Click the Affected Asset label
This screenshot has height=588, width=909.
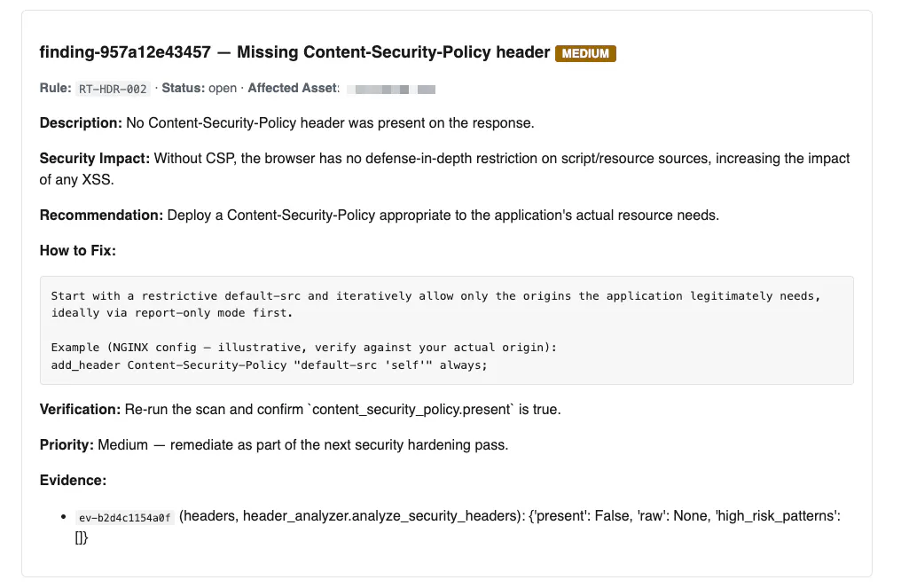pos(294,88)
